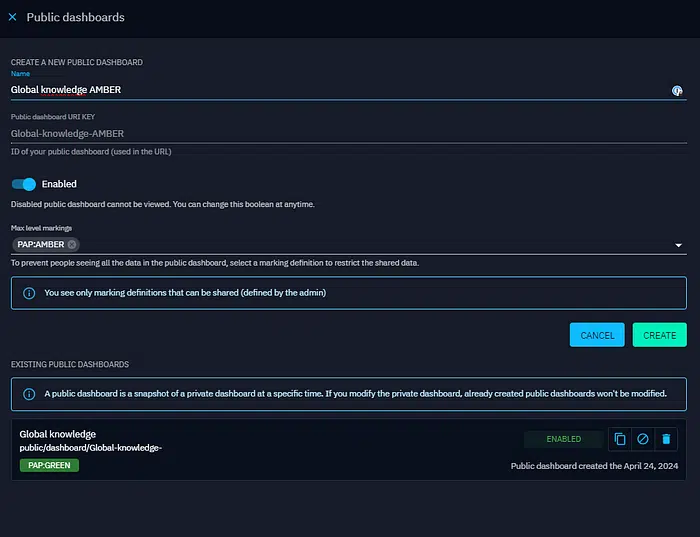This screenshot has height=537, width=700.
Task: Click the PAP:GREEN marking tag
Action: coord(49,465)
